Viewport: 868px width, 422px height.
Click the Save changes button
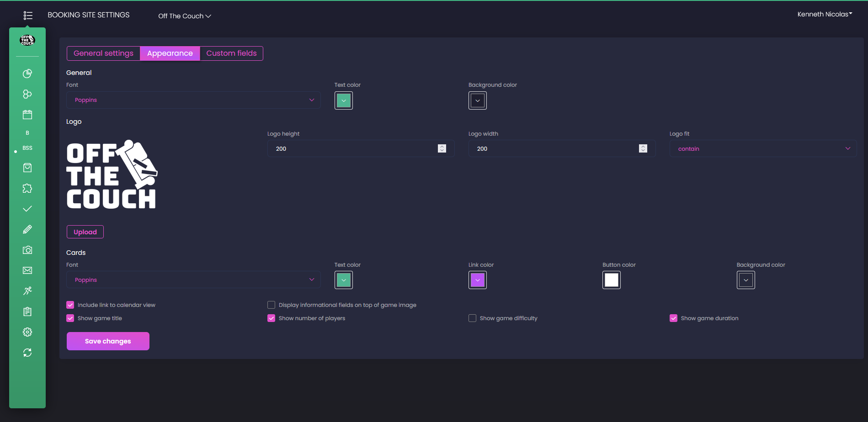point(108,341)
